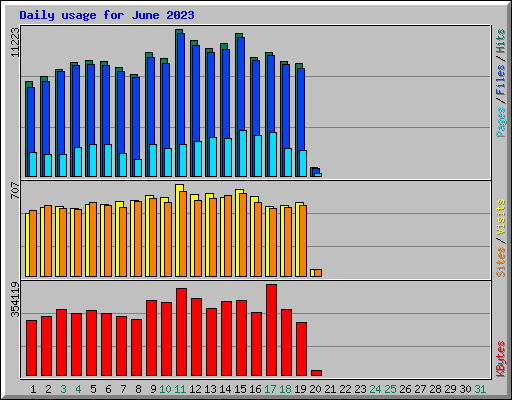
Task: Click the orange sites bar for day 1
Action: point(33,244)
